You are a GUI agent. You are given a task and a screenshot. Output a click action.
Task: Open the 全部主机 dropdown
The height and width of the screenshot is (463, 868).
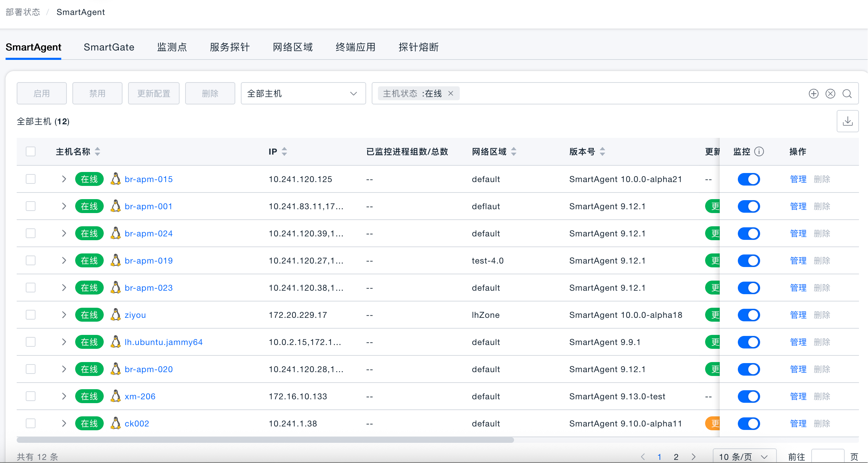(303, 93)
